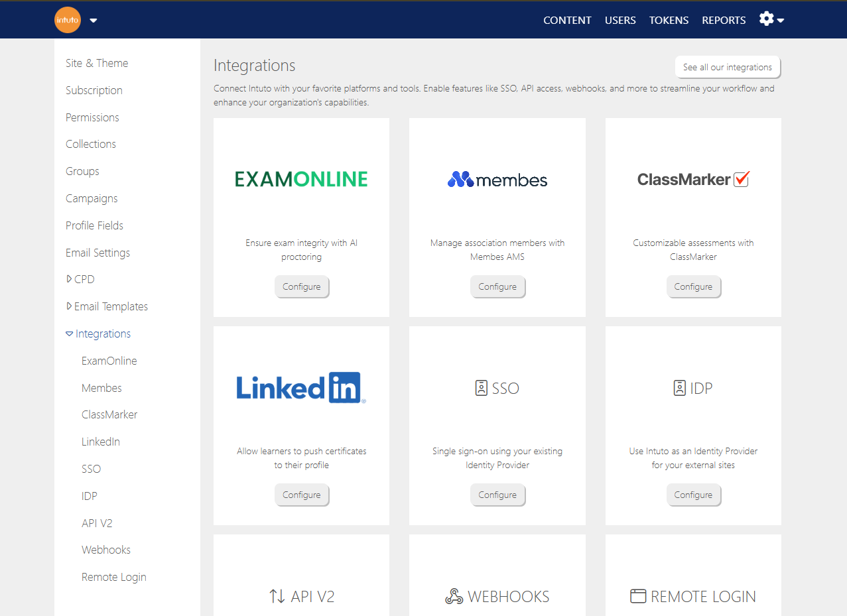This screenshot has width=847, height=616.
Task: Expand the CPD section triangle
Action: pyautogui.click(x=69, y=279)
